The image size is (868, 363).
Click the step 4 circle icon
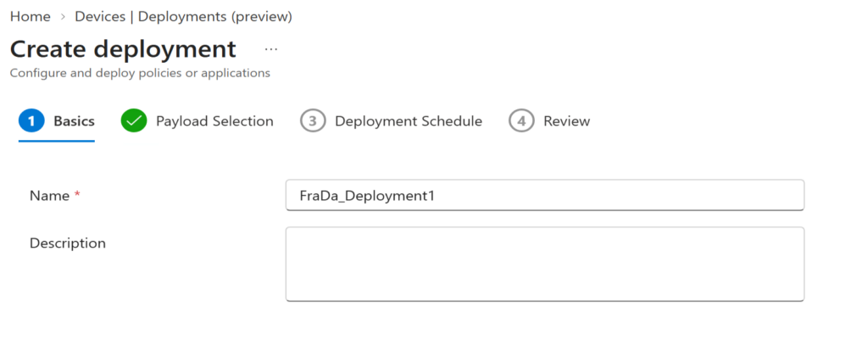521,120
